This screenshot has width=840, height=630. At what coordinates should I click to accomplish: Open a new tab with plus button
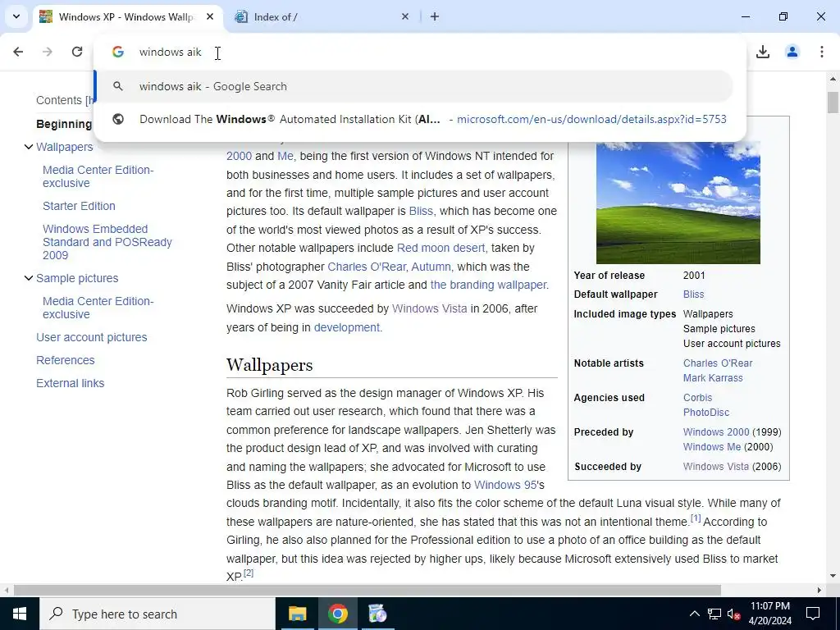(x=435, y=16)
